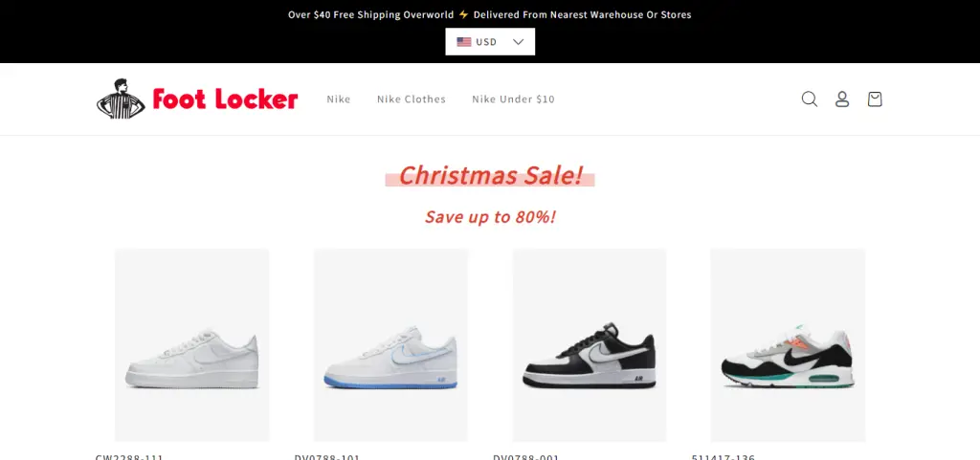Open the Nike Clothes menu item

coord(412,99)
